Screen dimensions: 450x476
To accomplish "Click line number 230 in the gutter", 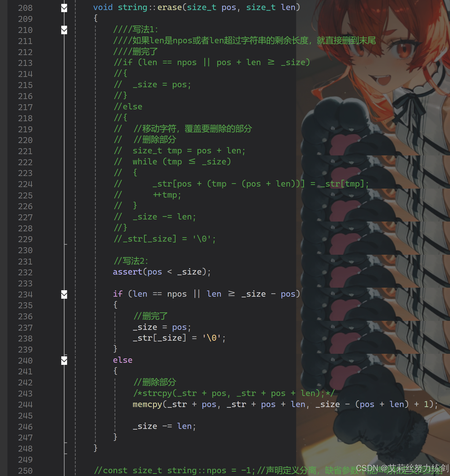I will coord(25,250).
